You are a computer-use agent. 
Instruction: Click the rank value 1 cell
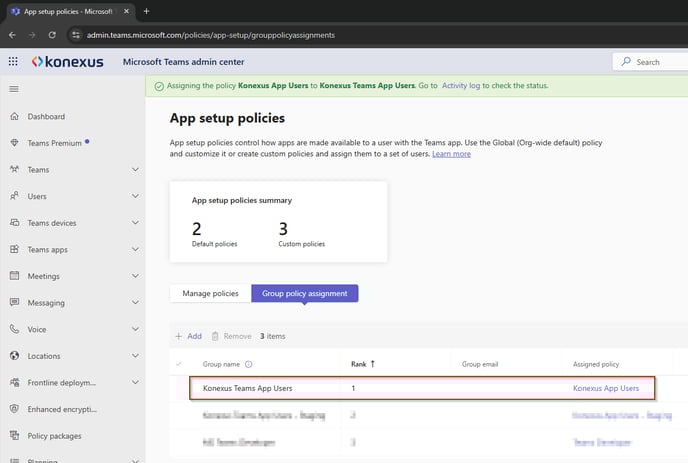[353, 388]
